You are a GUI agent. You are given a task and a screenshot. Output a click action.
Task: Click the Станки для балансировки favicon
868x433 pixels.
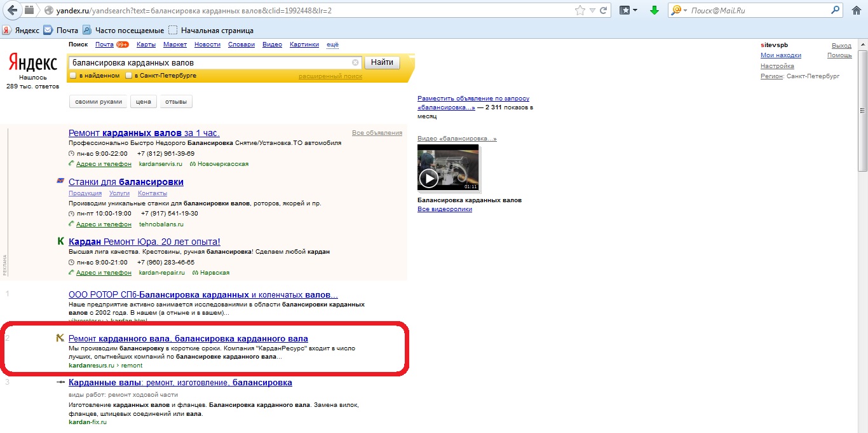point(60,181)
